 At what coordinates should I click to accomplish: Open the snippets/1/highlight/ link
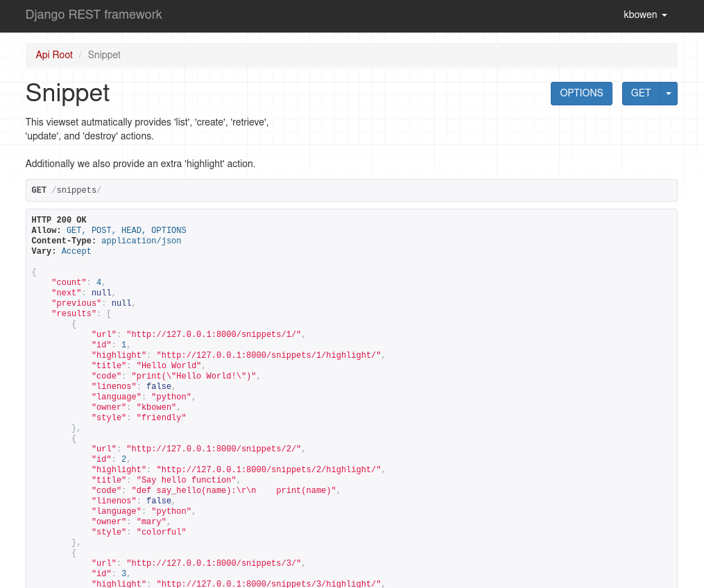click(268, 355)
